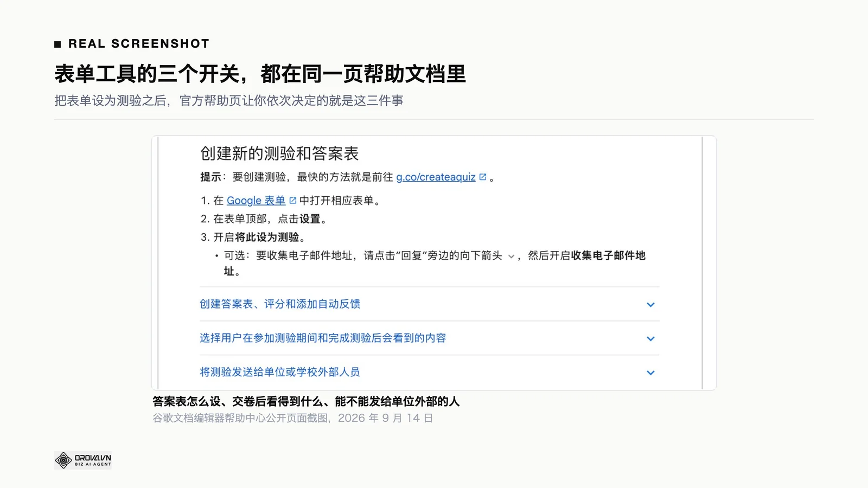Click the REAL SCREENSHOT label
The image size is (868, 488).
(x=139, y=44)
